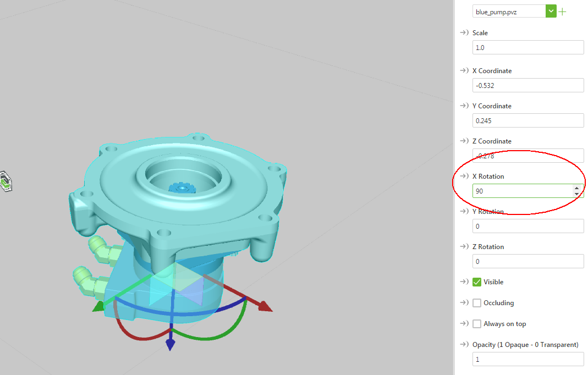Viewport: 588px width, 375px height.
Task: Click the X Coordinate input field
Action: [x=528, y=85]
